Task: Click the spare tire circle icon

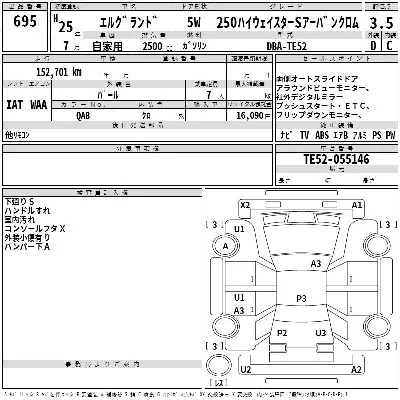Action: (219, 365)
